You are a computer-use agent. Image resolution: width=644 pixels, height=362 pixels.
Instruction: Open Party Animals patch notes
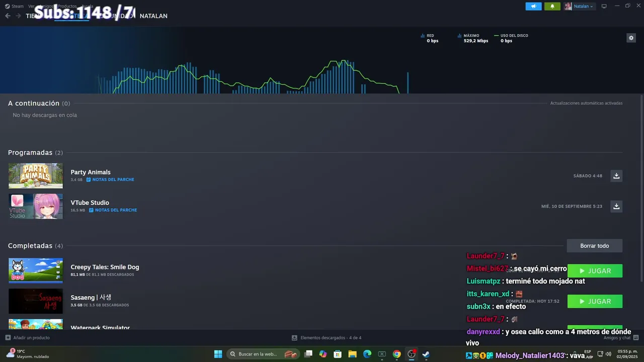110,179
